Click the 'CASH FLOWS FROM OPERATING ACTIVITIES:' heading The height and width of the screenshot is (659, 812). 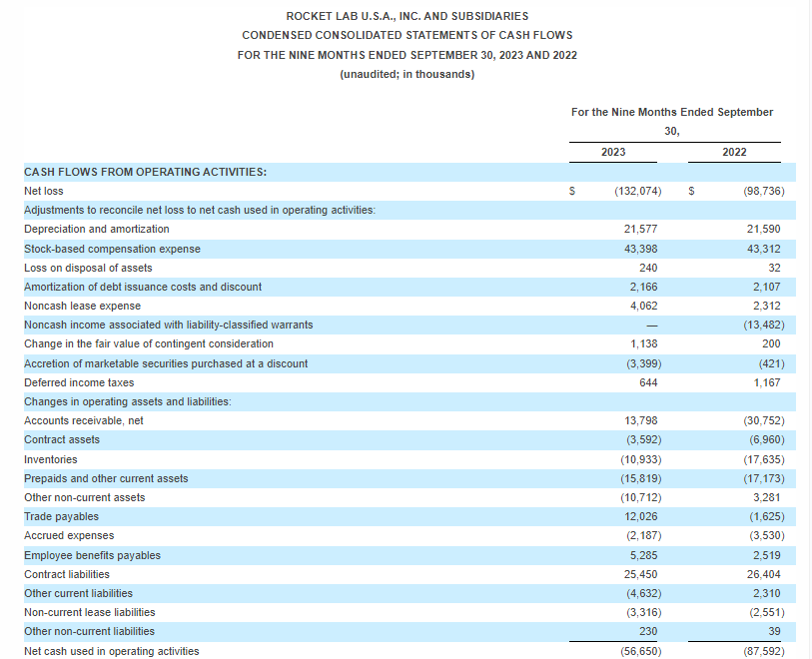[145, 172]
